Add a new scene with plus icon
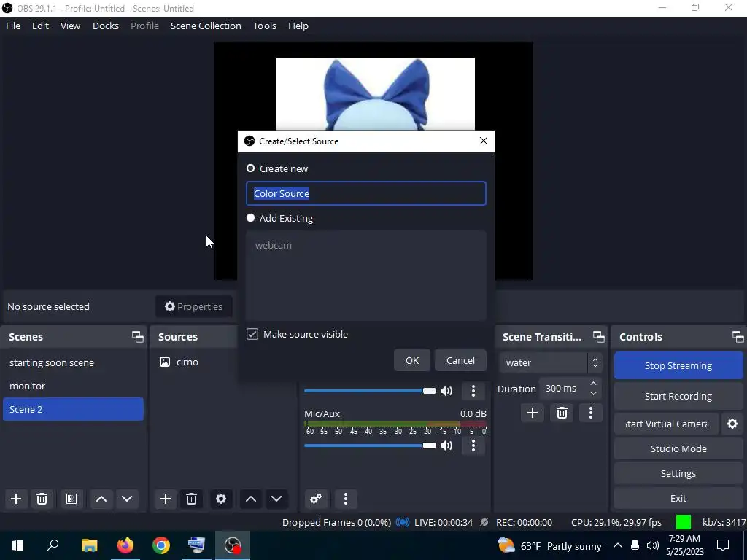Screen dimensions: 747x560 pos(16,499)
